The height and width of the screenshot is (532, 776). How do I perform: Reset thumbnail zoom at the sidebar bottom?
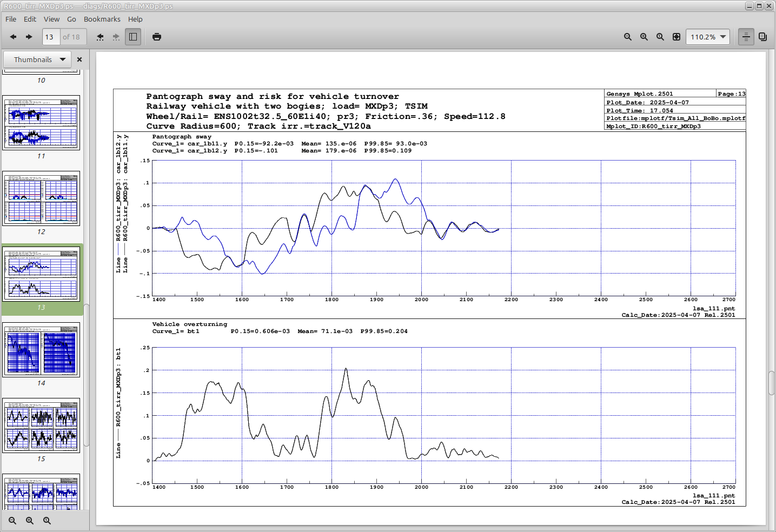pyautogui.click(x=47, y=521)
